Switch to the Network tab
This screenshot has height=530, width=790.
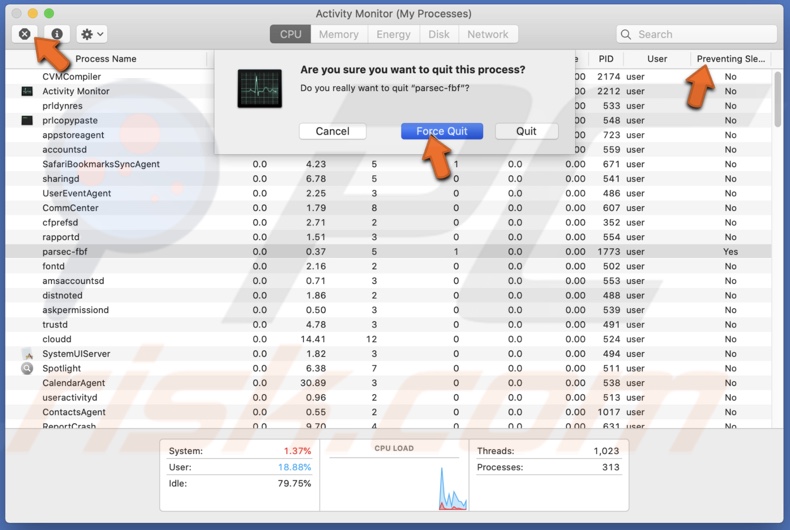pos(488,34)
